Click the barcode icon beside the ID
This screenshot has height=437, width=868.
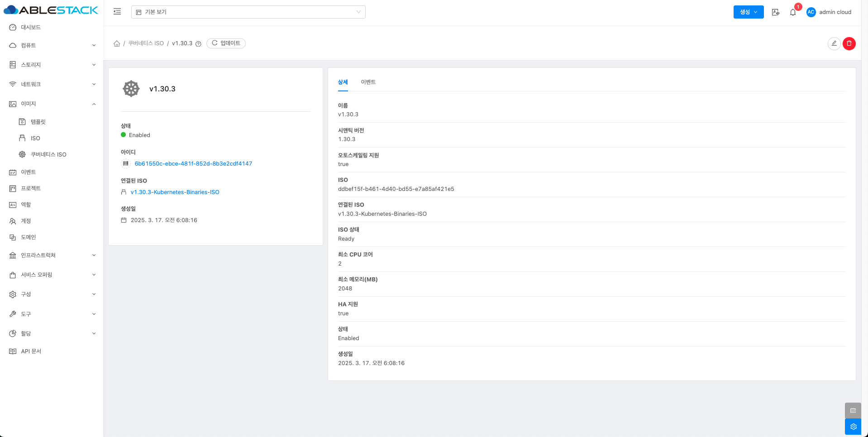click(126, 164)
